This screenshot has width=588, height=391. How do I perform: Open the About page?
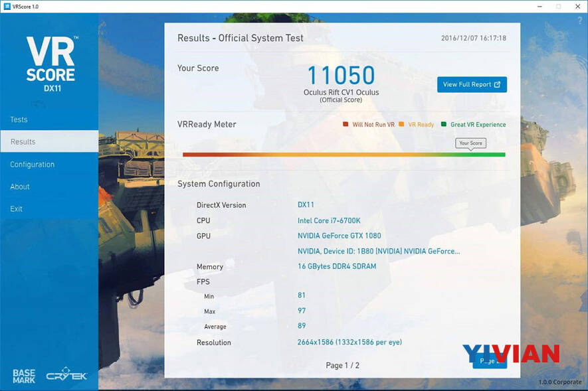click(20, 187)
